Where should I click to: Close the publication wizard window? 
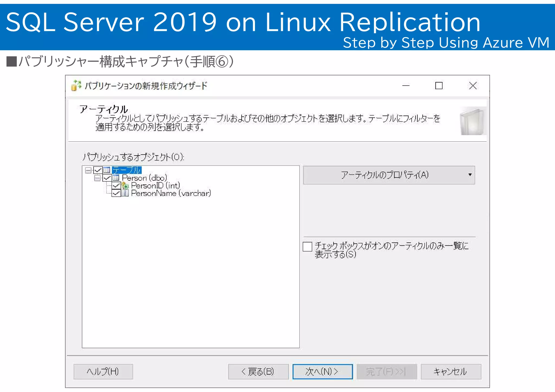(x=473, y=86)
